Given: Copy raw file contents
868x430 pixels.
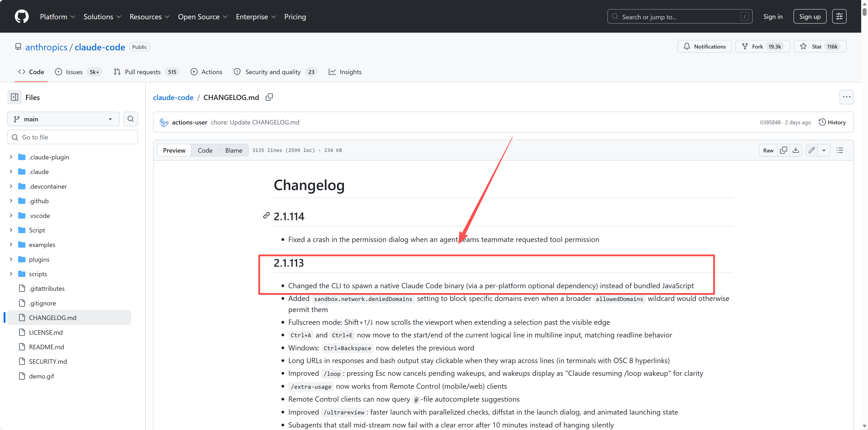Looking at the screenshot, I should tap(783, 150).
